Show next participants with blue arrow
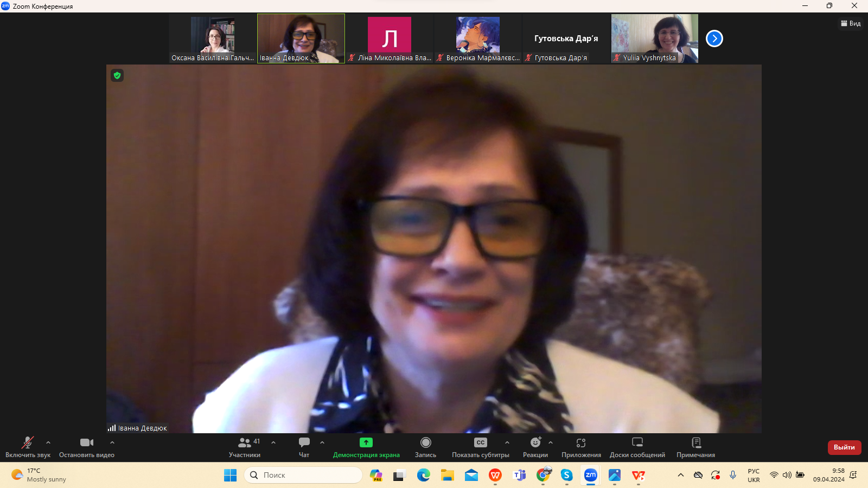Image resolution: width=868 pixels, height=488 pixels. pyautogui.click(x=714, y=38)
